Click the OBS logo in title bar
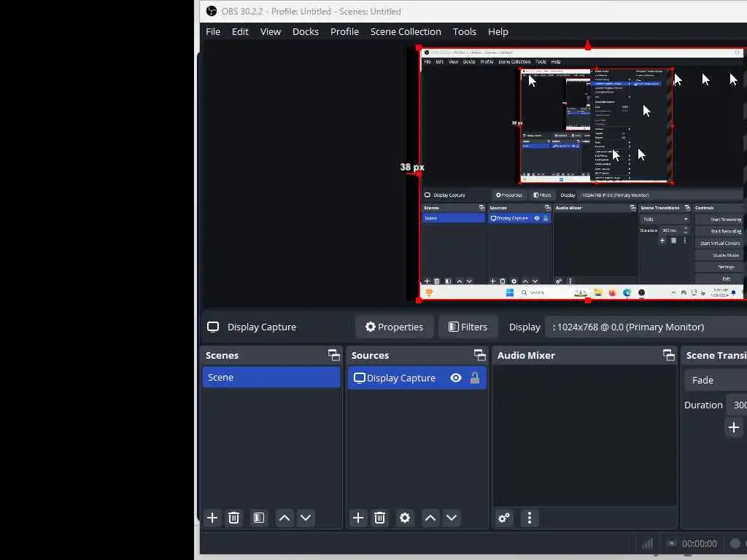The width and height of the screenshot is (747, 560). coord(212,11)
